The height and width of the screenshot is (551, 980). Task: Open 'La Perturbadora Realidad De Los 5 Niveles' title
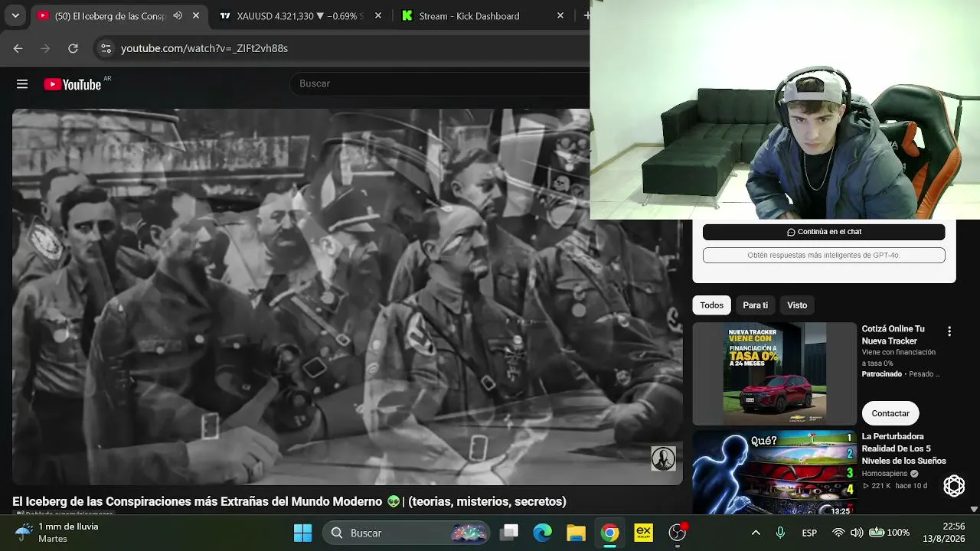click(x=904, y=448)
